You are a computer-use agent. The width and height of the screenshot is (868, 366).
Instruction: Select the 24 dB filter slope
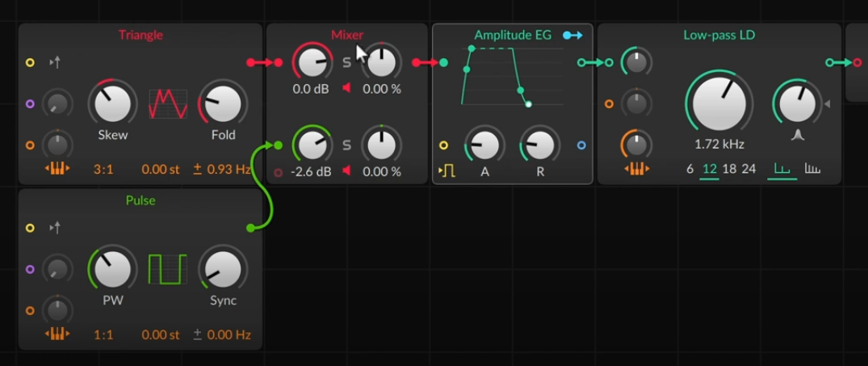point(748,169)
